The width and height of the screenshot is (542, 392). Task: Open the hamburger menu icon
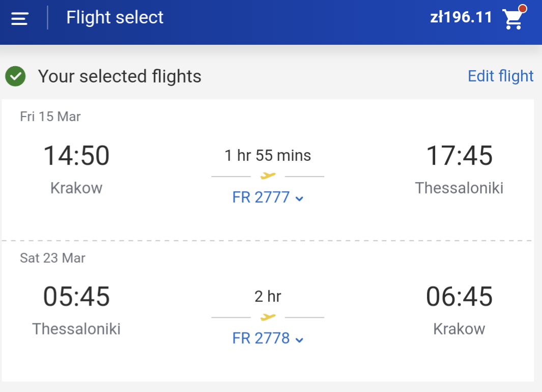[19, 18]
